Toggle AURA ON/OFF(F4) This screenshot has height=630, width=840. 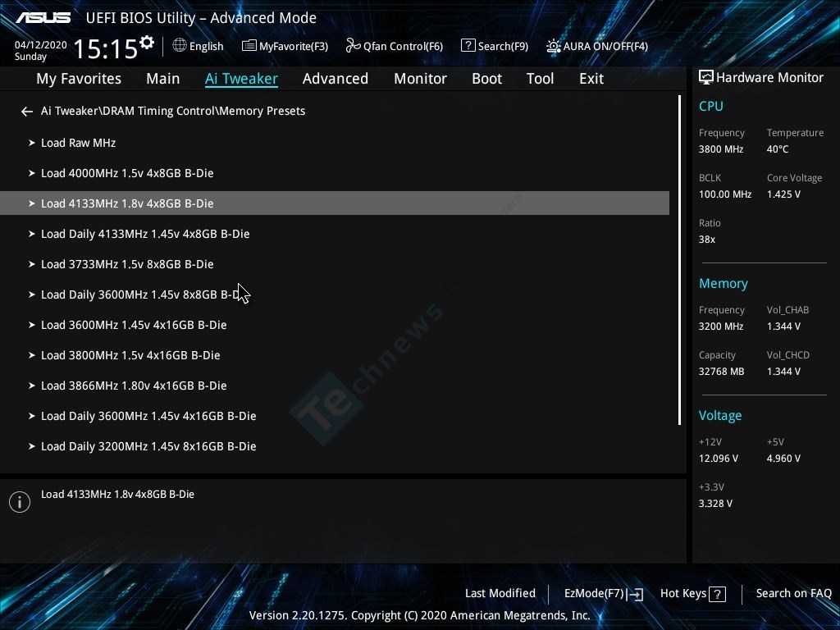pos(597,46)
